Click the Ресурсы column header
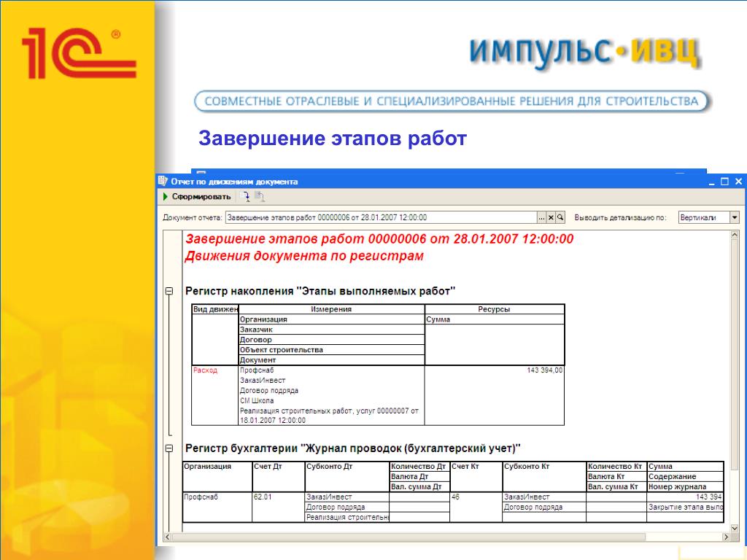This screenshot has height=560, width=747. [494, 309]
